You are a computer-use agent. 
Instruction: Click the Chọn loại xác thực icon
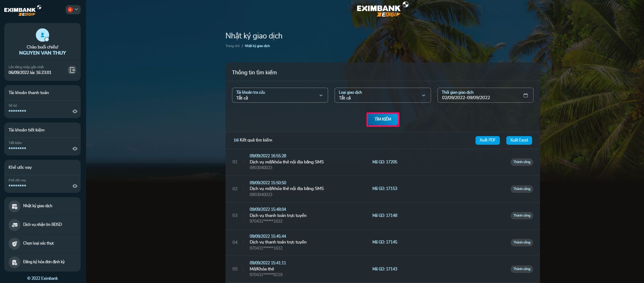click(x=14, y=243)
